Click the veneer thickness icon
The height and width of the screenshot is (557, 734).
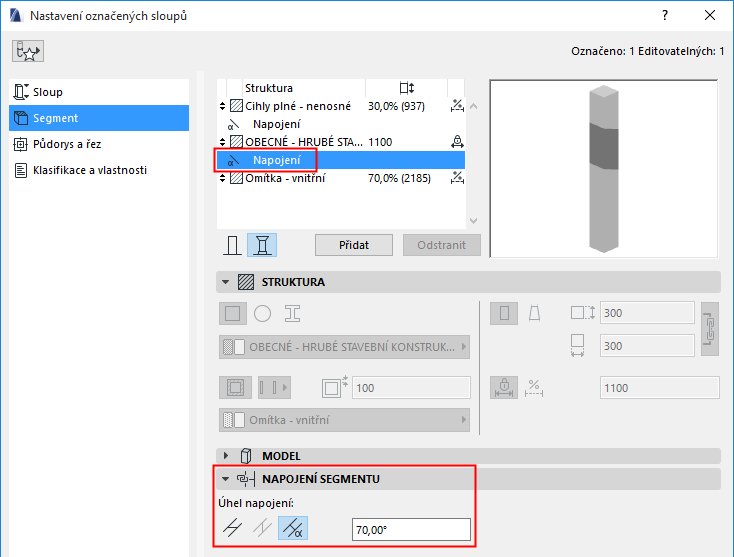coord(334,388)
